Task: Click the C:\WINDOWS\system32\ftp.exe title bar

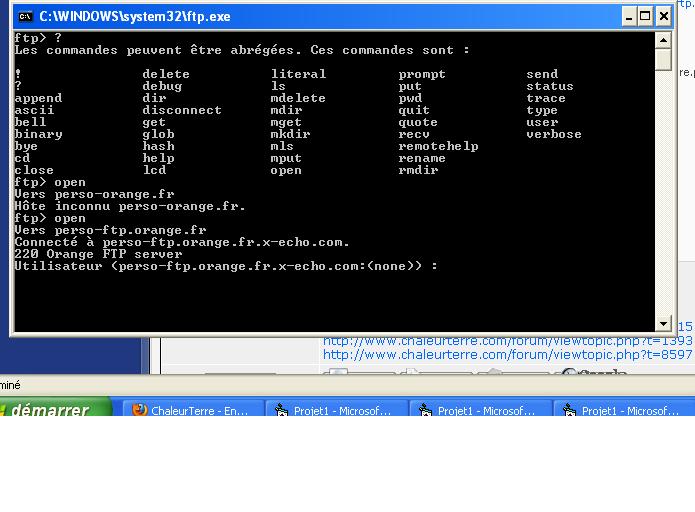Action: click(300, 16)
